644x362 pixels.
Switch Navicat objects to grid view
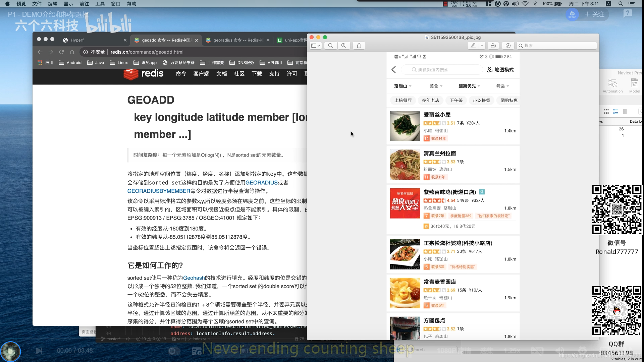coord(606,112)
